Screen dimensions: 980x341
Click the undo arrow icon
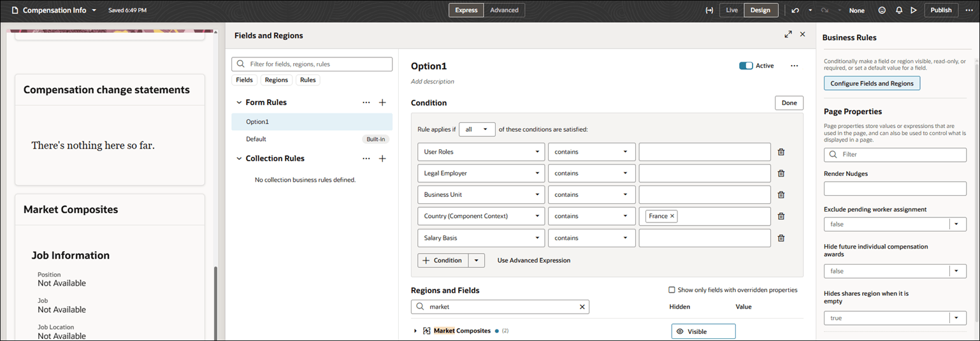click(795, 10)
